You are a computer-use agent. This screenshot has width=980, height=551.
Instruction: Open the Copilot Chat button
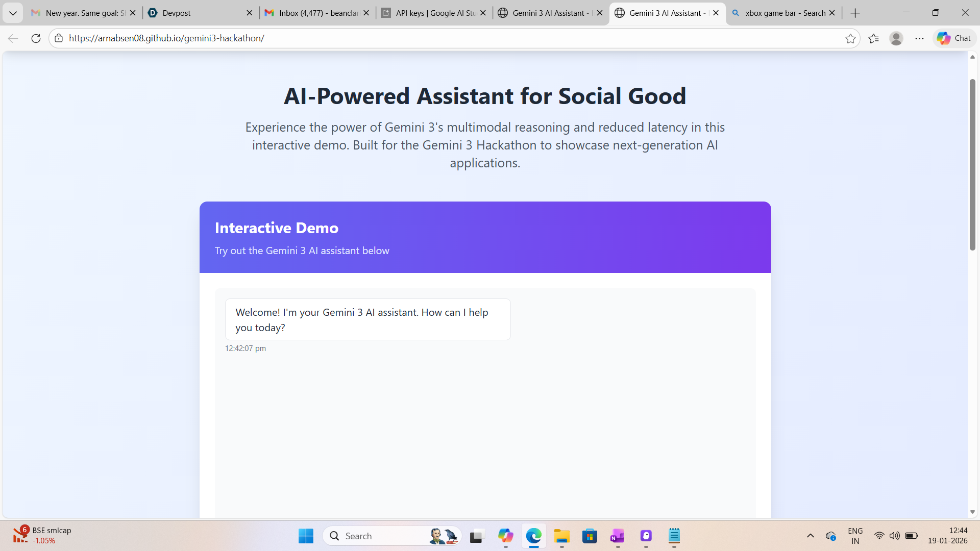[x=954, y=38]
